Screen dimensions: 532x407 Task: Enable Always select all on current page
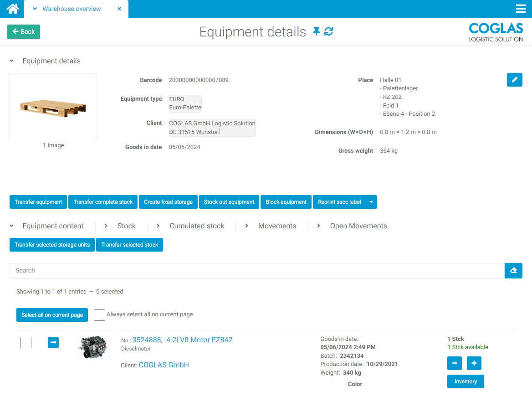(x=99, y=315)
